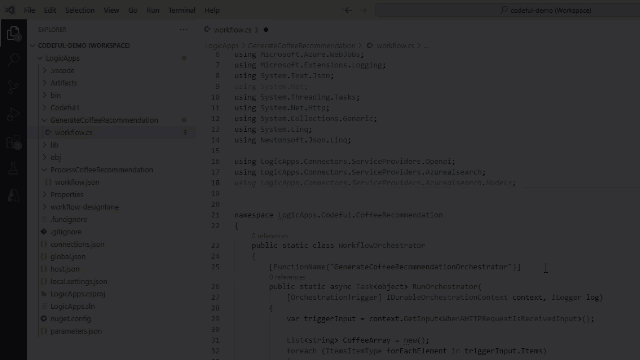Open workflow.json file
The width and height of the screenshot is (640, 360).
77,182
